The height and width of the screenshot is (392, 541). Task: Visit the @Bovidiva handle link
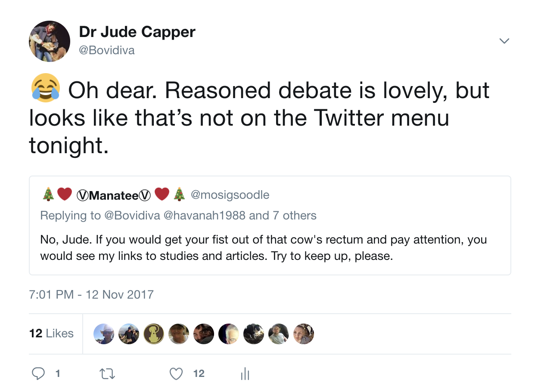107,50
